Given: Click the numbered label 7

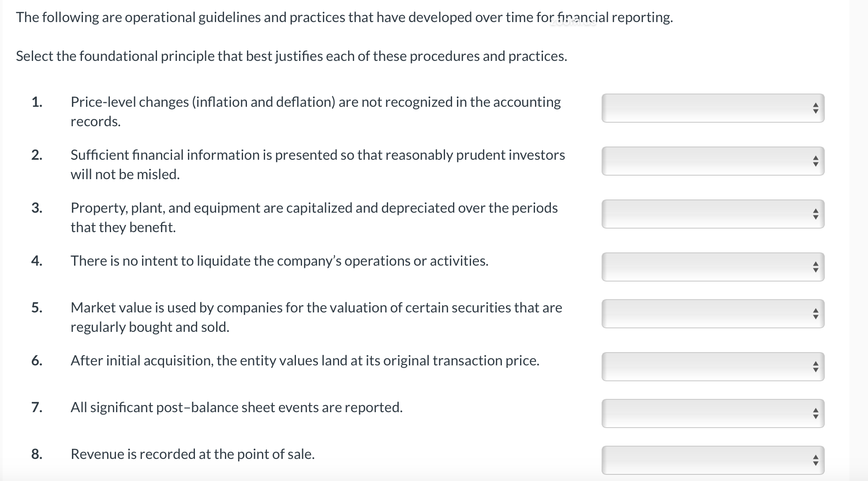Looking at the screenshot, I should point(37,407).
